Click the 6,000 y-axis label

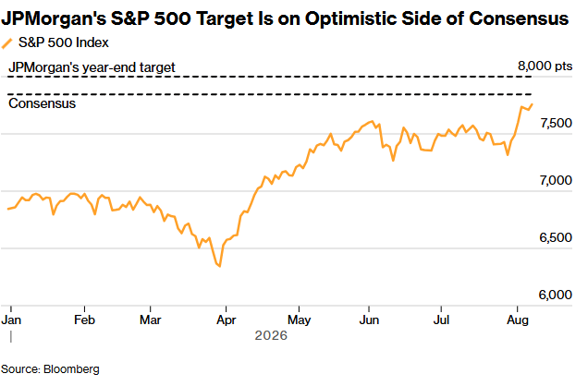coord(556,295)
